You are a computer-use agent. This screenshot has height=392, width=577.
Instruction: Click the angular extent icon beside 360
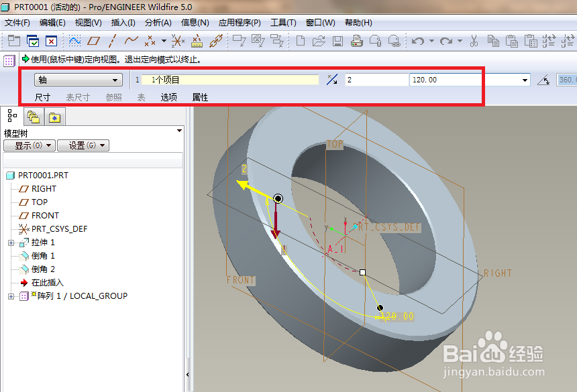543,80
